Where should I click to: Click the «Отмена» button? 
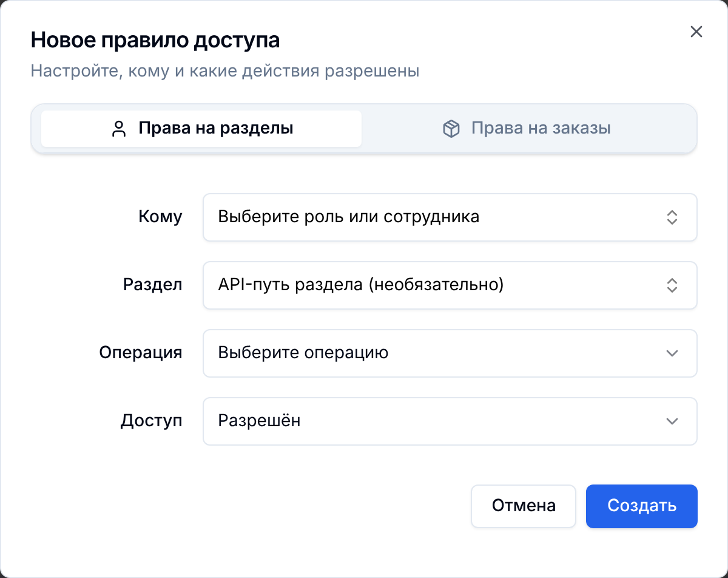(524, 506)
